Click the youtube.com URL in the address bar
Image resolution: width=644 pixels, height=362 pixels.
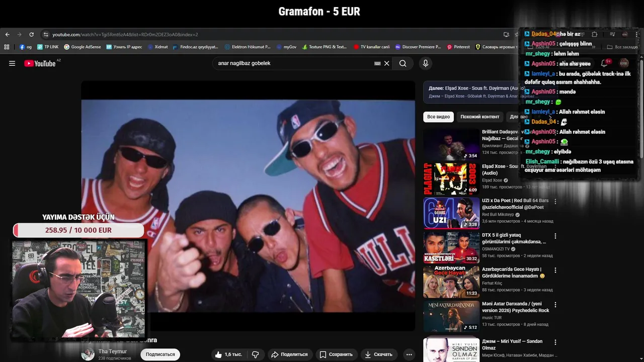(x=125, y=35)
